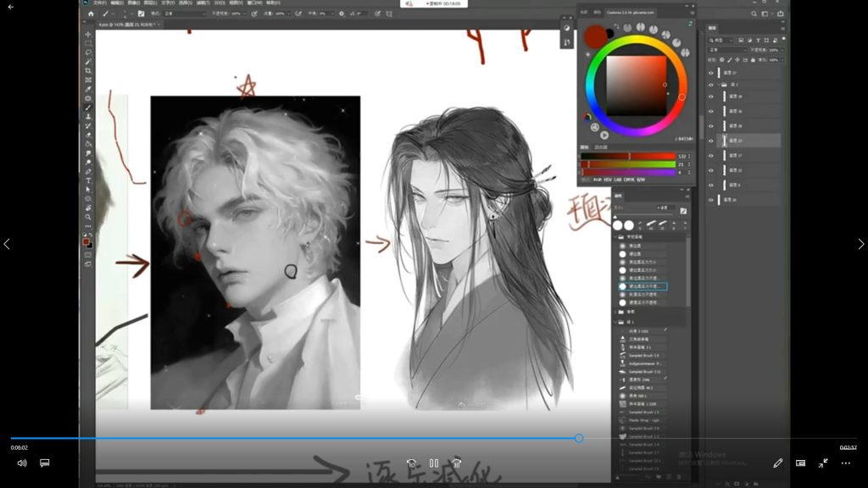The image size is (868, 488).
Task: Pause the video playback
Action: (433, 463)
